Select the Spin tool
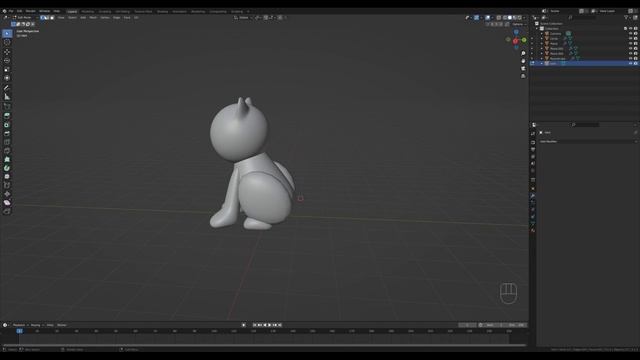The height and width of the screenshot is (360, 640). point(7,168)
